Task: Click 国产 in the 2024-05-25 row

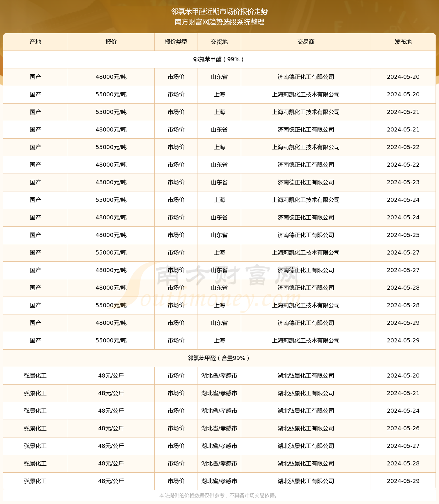Action: tap(35, 235)
